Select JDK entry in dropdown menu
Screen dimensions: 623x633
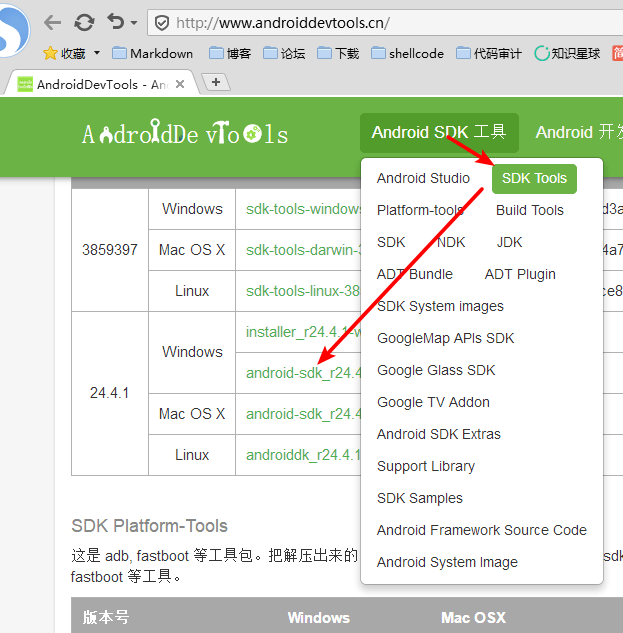point(509,242)
